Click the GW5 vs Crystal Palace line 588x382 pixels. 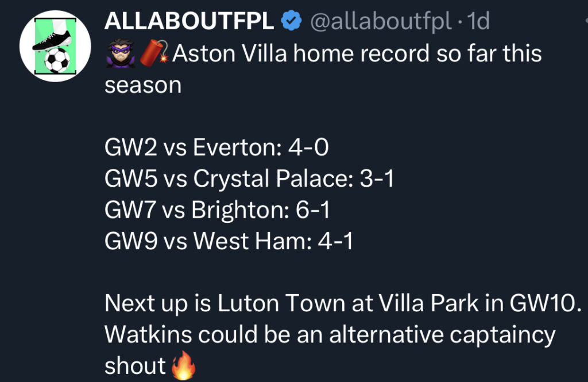point(249,179)
